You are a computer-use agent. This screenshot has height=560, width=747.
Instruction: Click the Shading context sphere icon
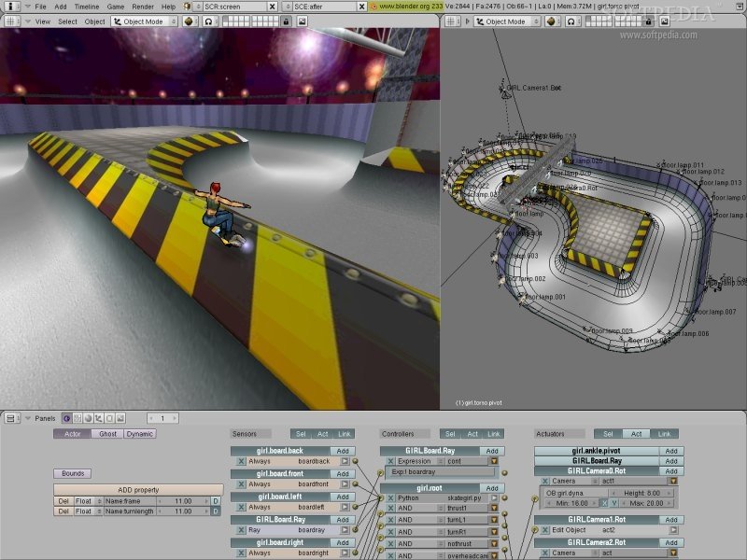[88, 418]
